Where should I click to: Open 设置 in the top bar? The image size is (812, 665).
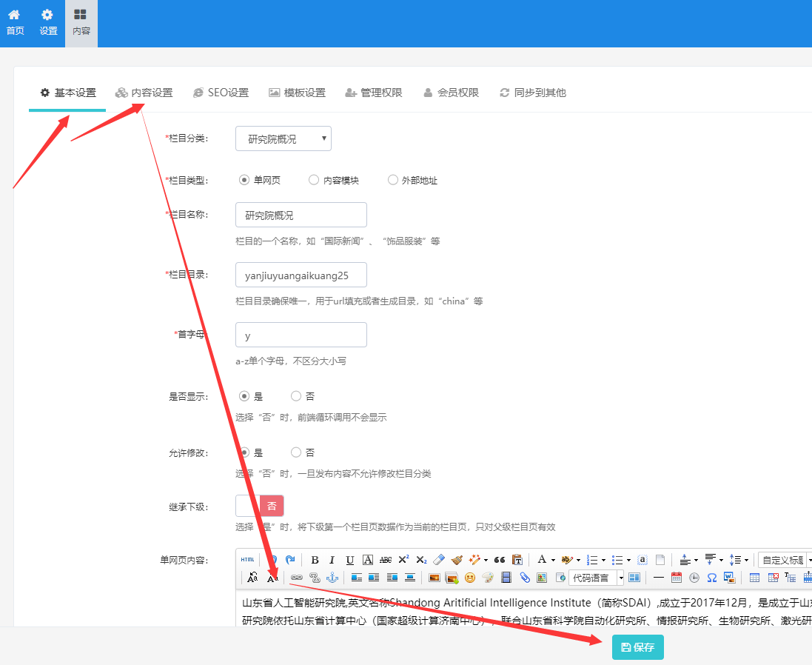(x=48, y=23)
